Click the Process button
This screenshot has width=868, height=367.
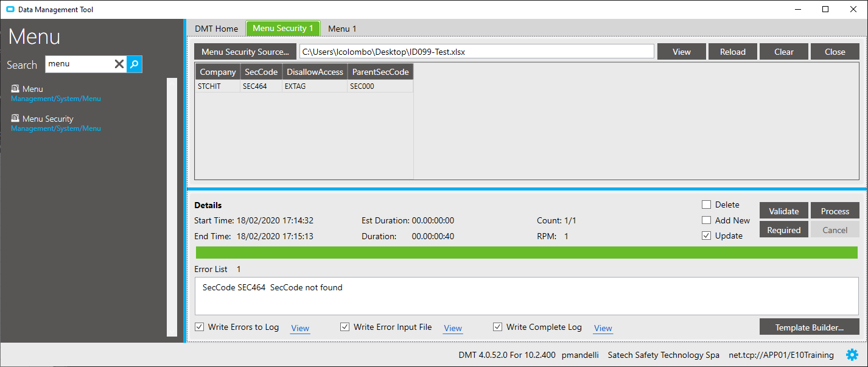tap(835, 211)
